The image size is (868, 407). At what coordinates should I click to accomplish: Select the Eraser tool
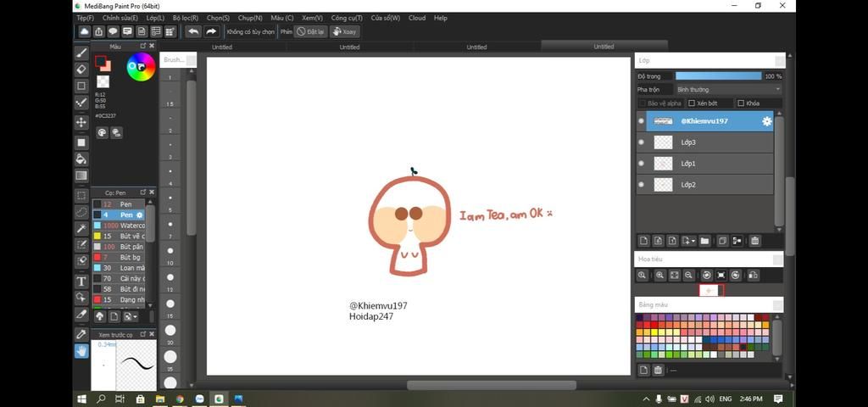pyautogui.click(x=81, y=70)
